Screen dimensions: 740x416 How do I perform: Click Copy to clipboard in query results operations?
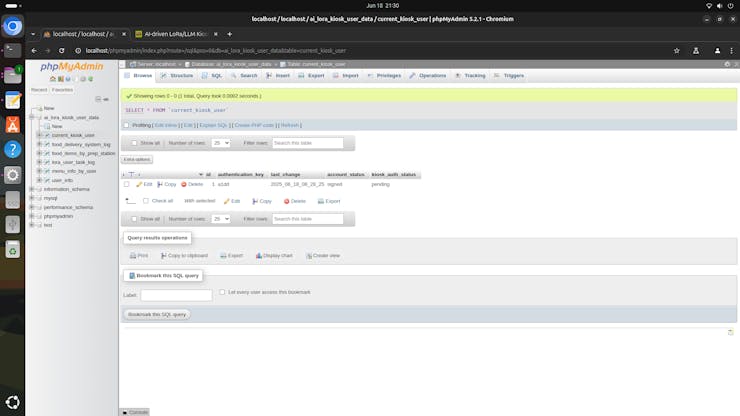[x=184, y=255]
